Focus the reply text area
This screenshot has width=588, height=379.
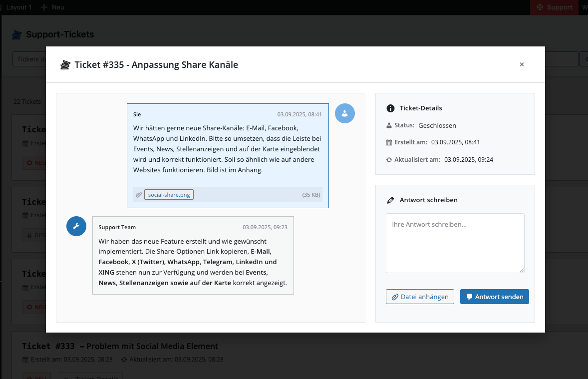[x=455, y=243]
